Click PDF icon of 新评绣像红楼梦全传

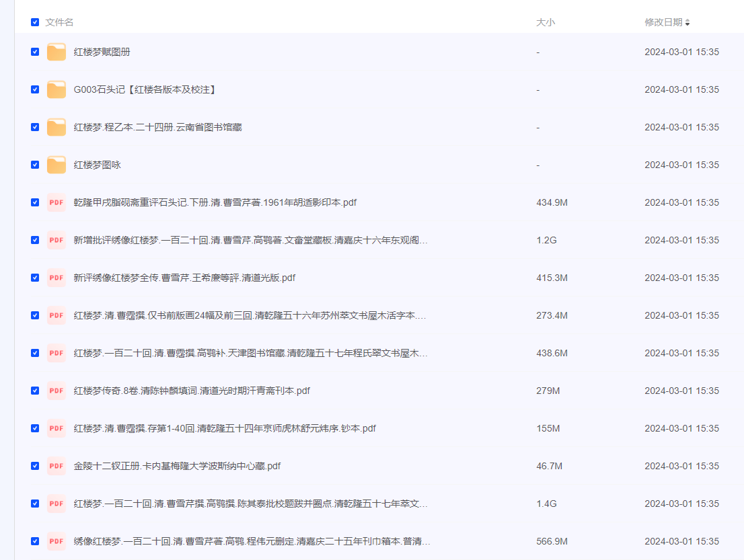(57, 278)
